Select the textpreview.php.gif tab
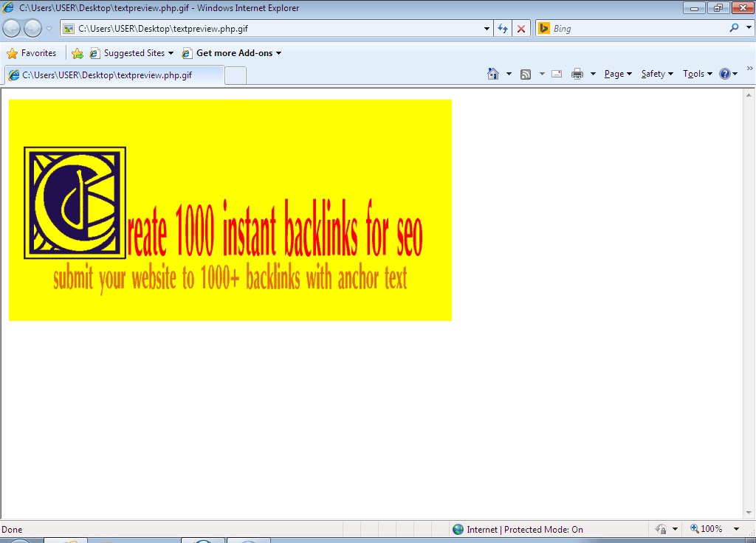Image resolution: width=756 pixels, height=543 pixels. (x=114, y=75)
